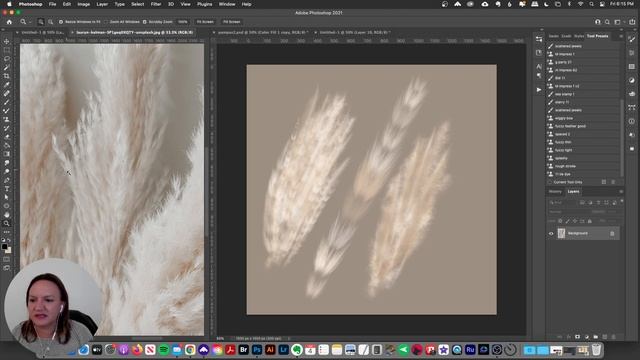Open Layers panel menu
Viewport: 640px width, 360px height.
pyautogui.click(x=621, y=191)
